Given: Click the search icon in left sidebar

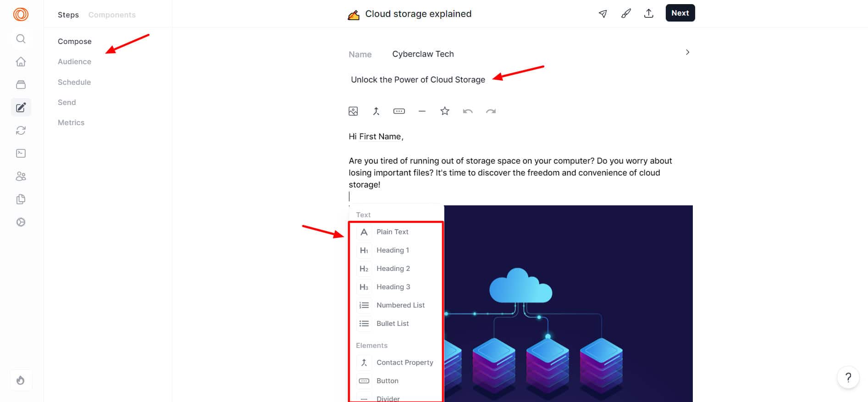Looking at the screenshot, I should (21, 39).
